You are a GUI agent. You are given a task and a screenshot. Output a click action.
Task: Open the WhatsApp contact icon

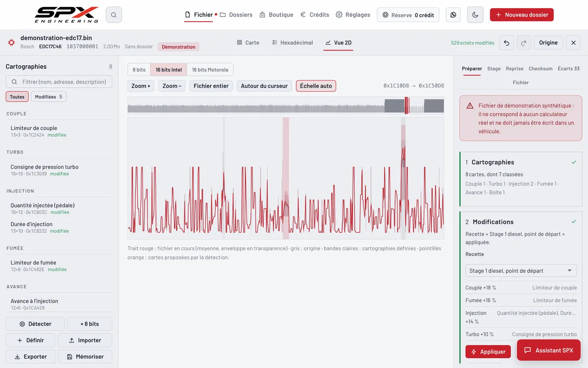tap(453, 15)
